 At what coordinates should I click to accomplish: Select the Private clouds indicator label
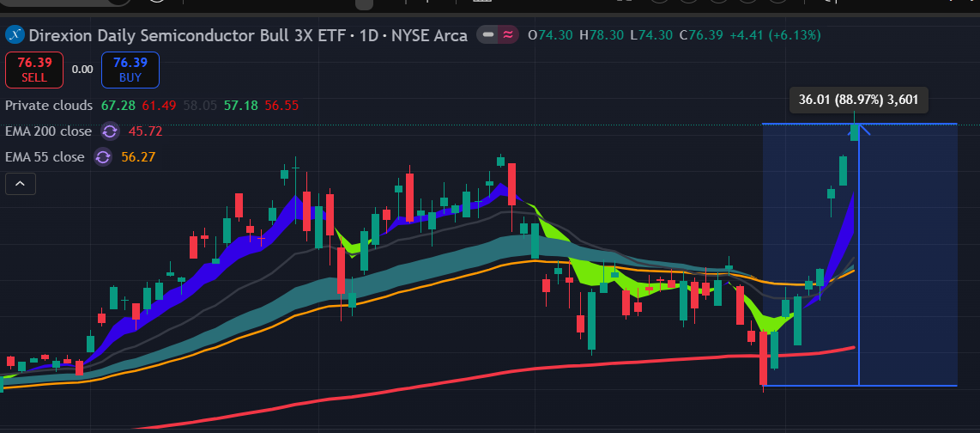pos(49,105)
